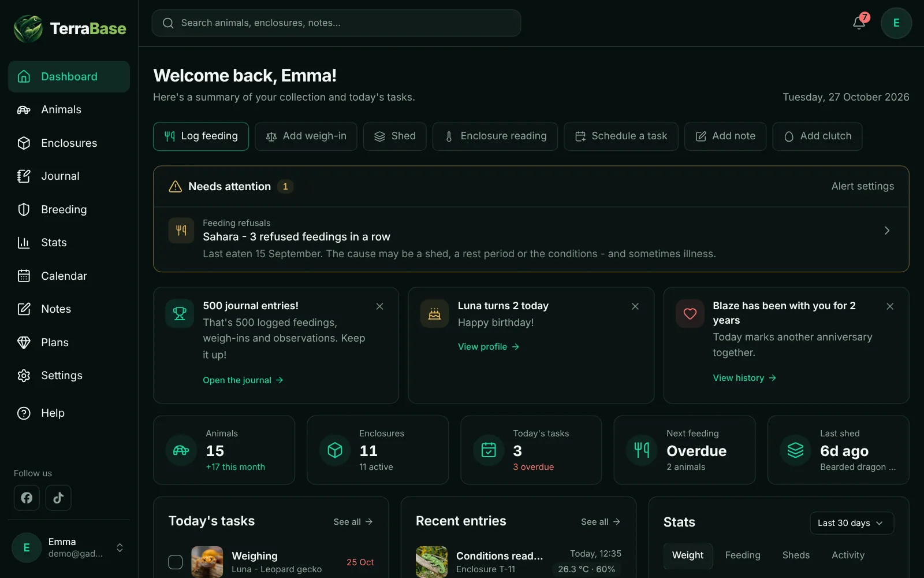Open the E avatar in top bar
The height and width of the screenshot is (578, 924).
896,23
